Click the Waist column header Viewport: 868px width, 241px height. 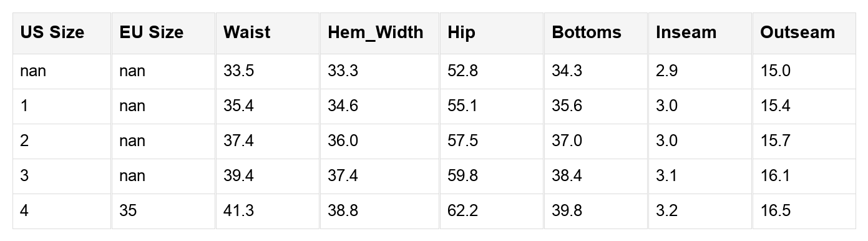[268, 33]
